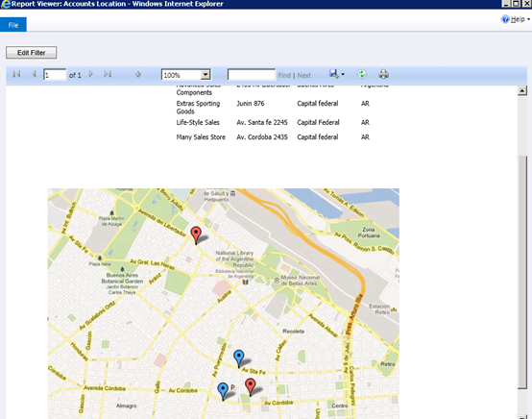Click the find text input box
Viewport: 532px width, 419px height.
coord(252,75)
